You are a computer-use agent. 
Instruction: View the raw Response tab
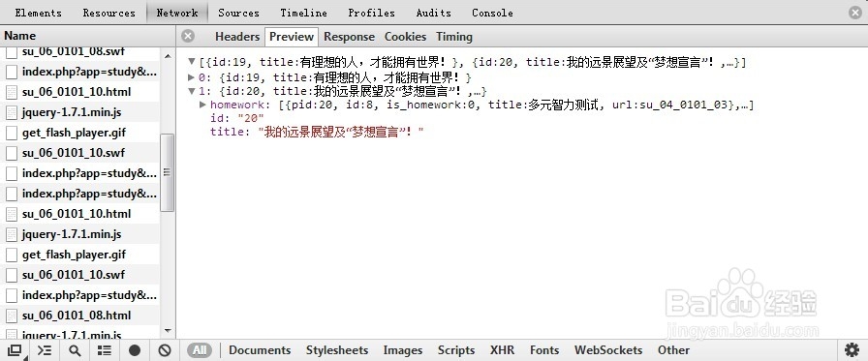tap(349, 37)
